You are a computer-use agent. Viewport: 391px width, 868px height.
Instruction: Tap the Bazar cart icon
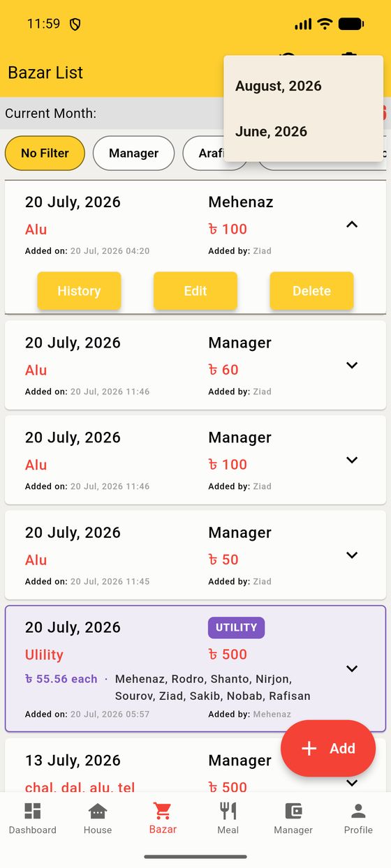(163, 811)
